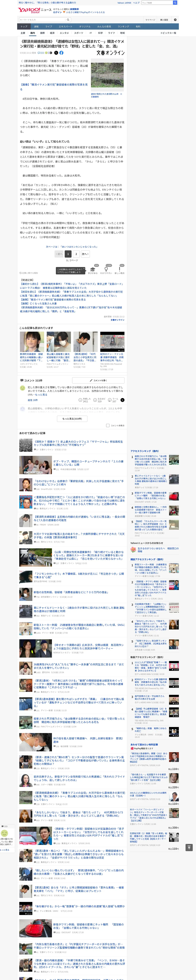This screenshot has width=196, height=980.
Task: Click the article photo of the Nasu forest
Action: click(x=108, y=75)
